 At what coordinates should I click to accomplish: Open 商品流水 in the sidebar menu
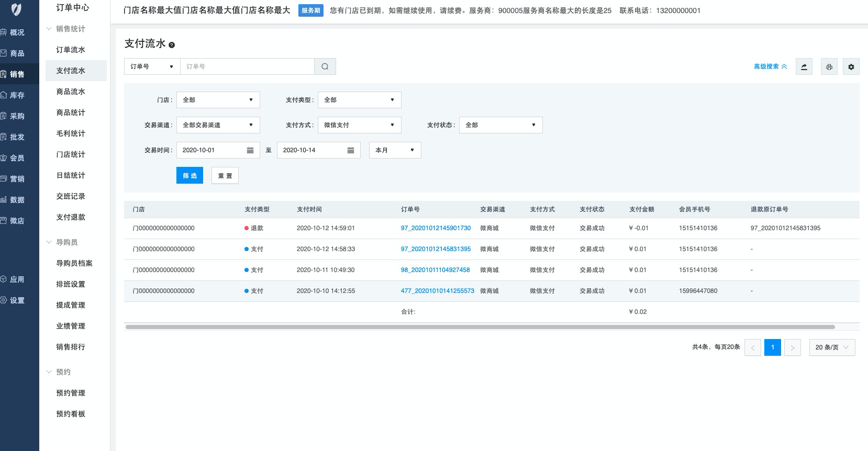[71, 92]
